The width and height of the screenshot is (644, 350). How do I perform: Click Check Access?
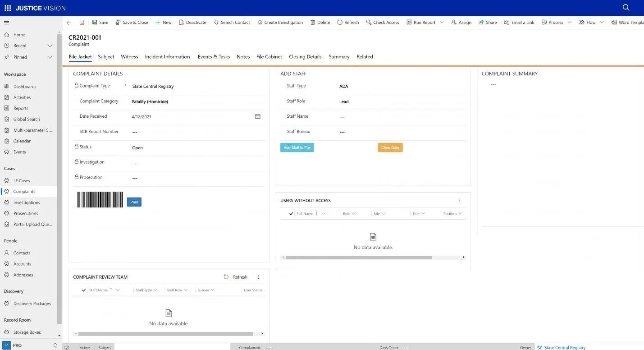pyautogui.click(x=383, y=23)
